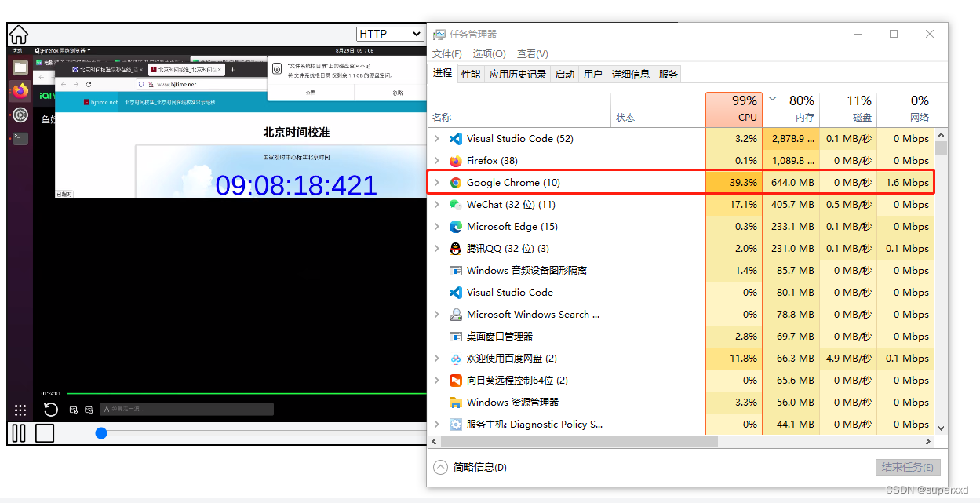This screenshot has width=980, height=503.
Task: Click the 结束任务(E) button
Action: 908,467
